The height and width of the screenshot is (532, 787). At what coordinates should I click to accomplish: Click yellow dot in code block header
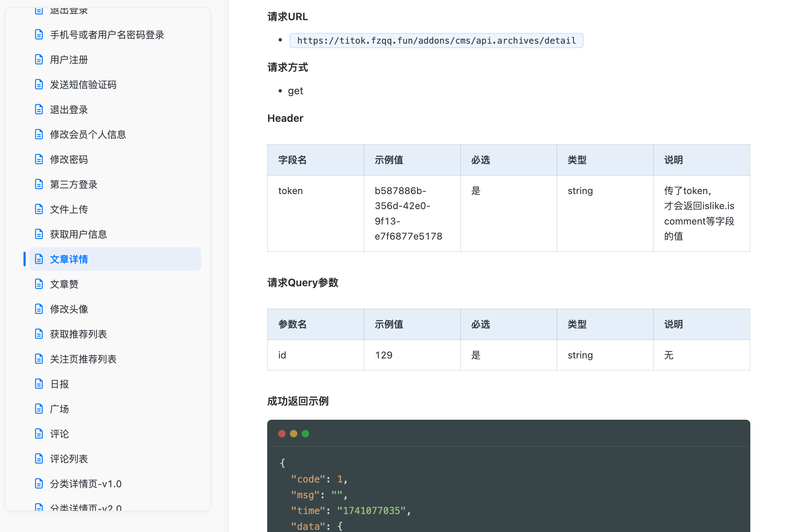[x=294, y=434]
